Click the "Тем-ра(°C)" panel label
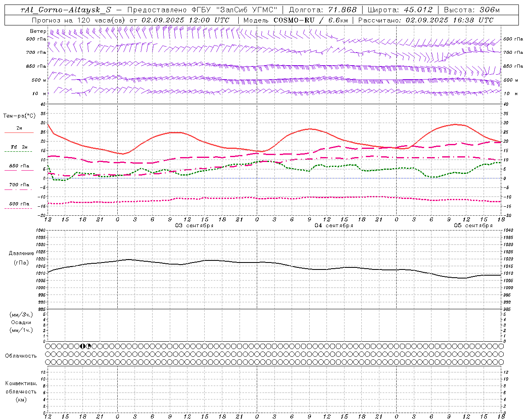 19,116
